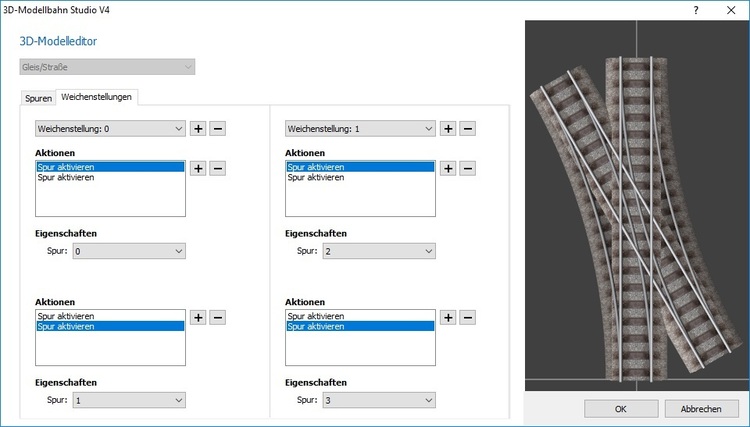Remove action from the Aktionen list above Spur 2
The height and width of the screenshot is (427, 750).
[467, 168]
